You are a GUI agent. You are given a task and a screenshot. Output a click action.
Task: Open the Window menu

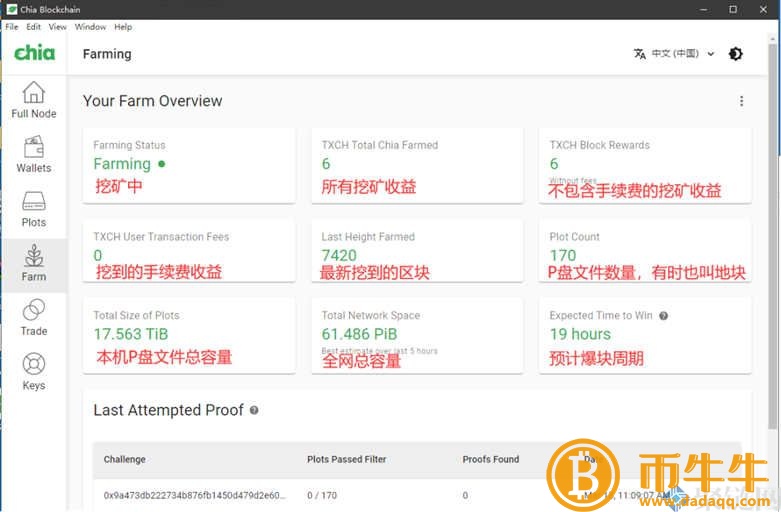coord(90,27)
